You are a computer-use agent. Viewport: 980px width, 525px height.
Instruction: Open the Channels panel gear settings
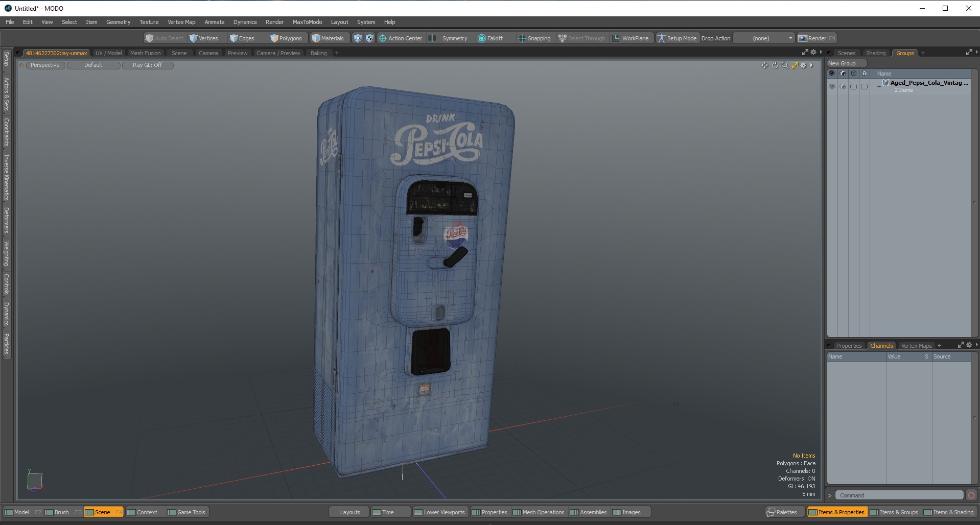pyautogui.click(x=969, y=345)
